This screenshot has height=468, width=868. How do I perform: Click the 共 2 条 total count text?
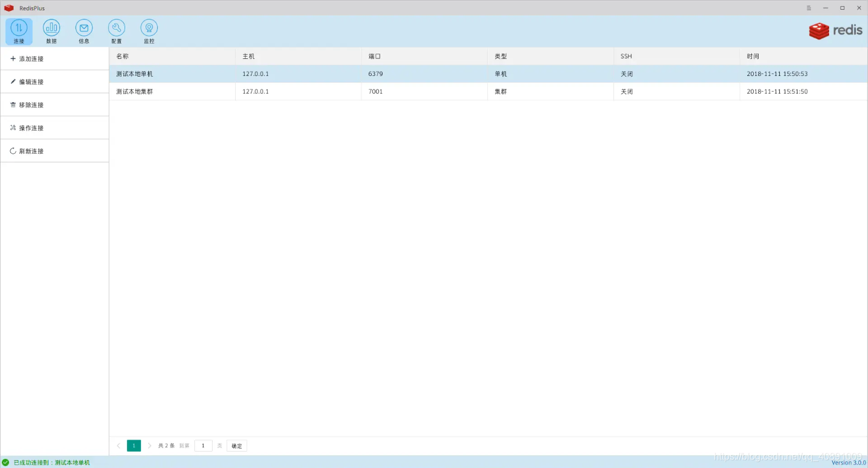point(166,446)
